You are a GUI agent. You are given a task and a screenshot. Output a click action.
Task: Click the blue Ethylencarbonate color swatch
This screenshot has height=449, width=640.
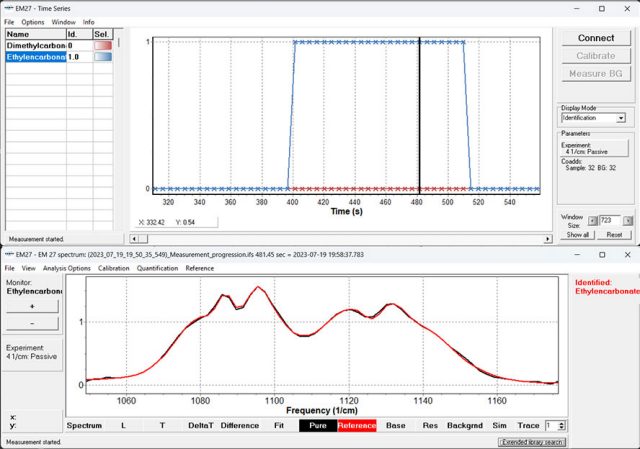tap(103, 57)
